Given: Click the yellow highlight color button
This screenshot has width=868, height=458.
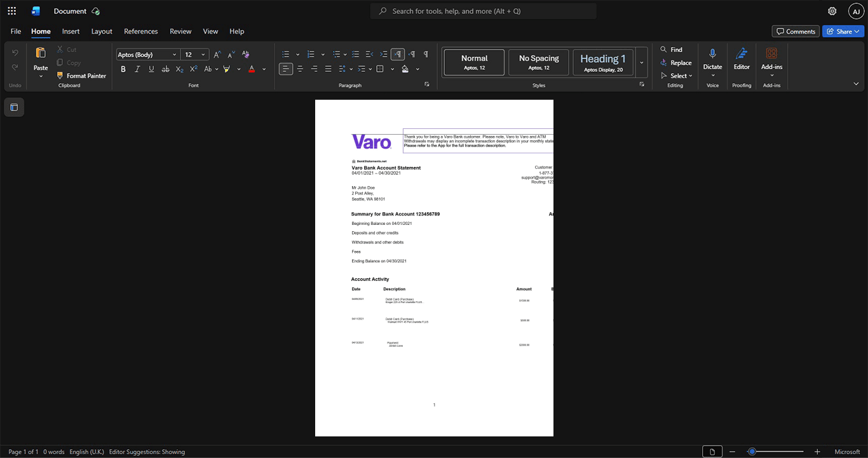Looking at the screenshot, I should (x=227, y=69).
